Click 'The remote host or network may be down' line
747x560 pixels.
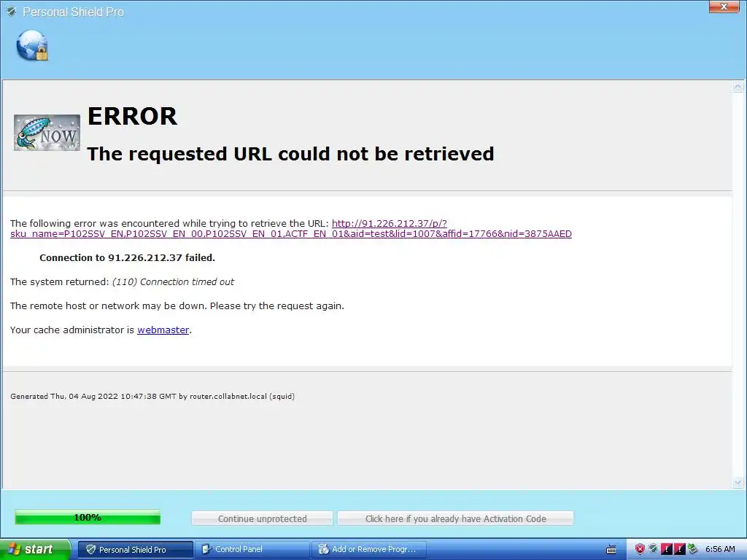(x=177, y=306)
